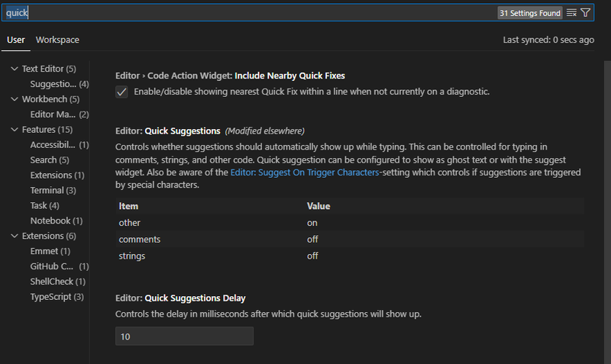Image resolution: width=611 pixels, height=364 pixels.
Task: Collapse the Features tree section
Action: click(x=15, y=129)
